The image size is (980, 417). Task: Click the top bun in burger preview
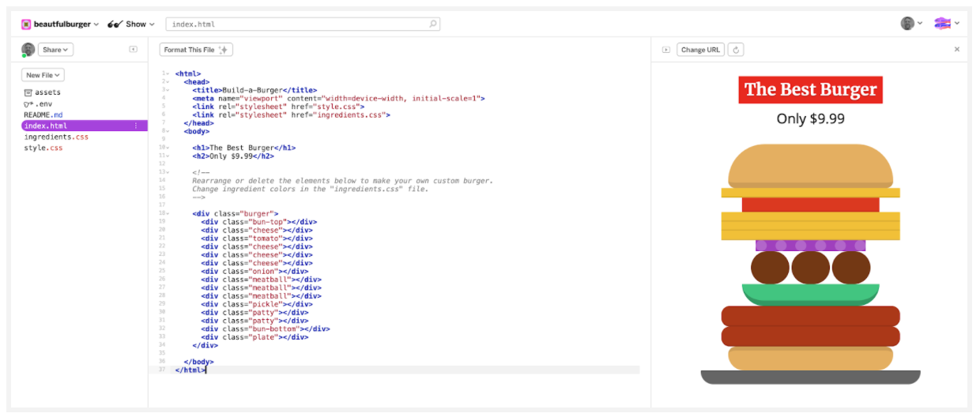pyautogui.click(x=810, y=165)
